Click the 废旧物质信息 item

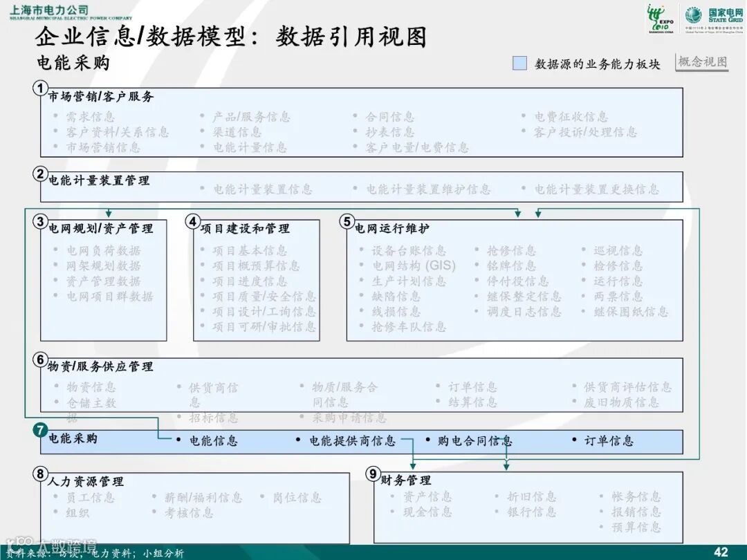(x=621, y=402)
